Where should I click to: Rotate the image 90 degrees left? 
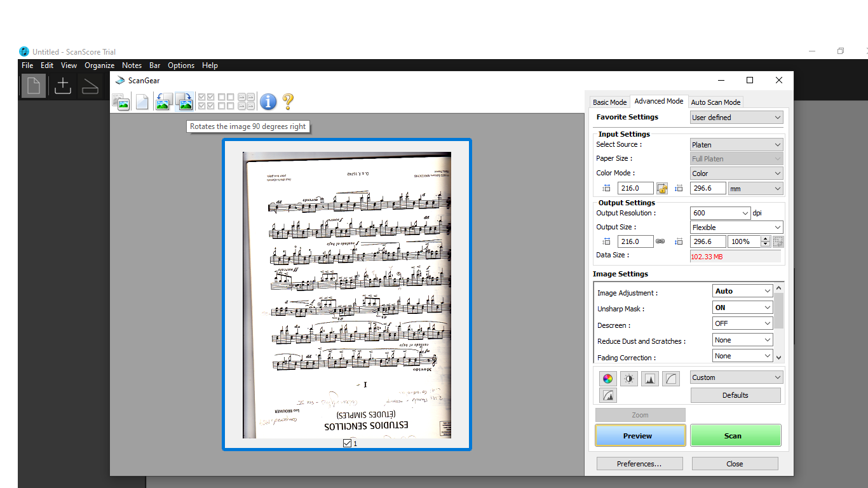163,102
